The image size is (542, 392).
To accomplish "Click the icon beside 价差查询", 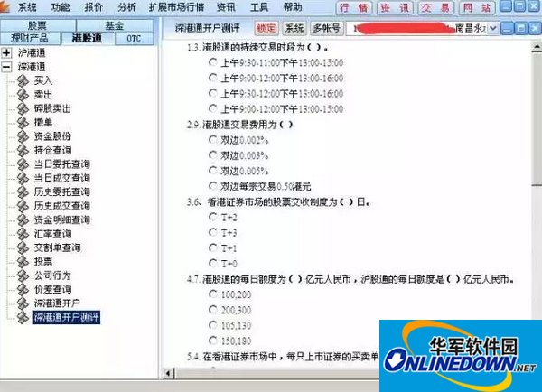I will coord(23,289).
